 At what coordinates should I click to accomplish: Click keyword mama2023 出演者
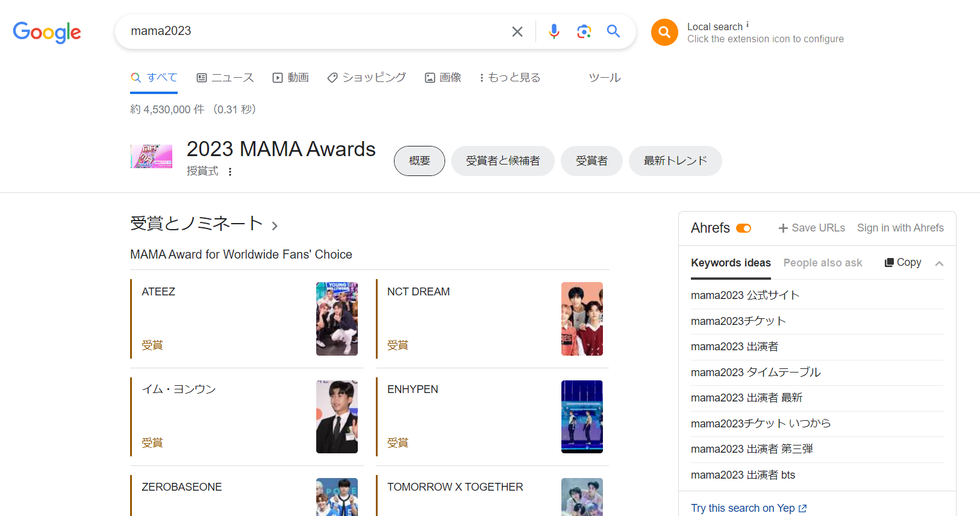[x=735, y=347]
